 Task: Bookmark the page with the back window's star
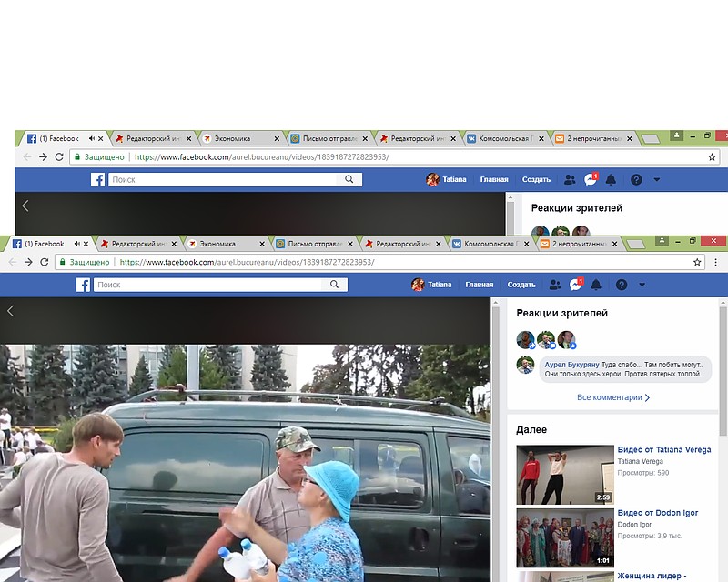coord(712,157)
